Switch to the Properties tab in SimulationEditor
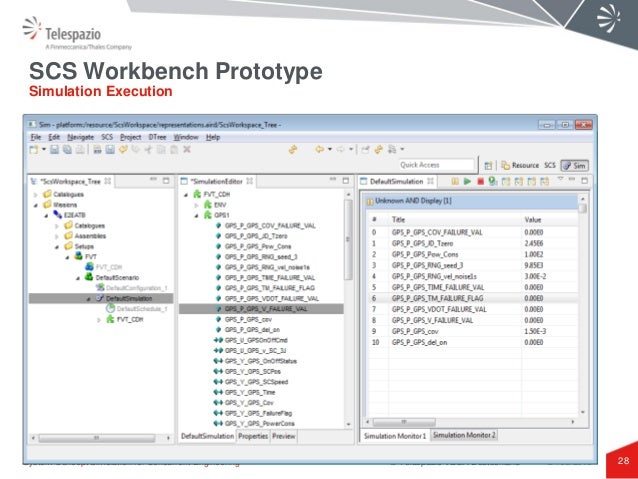The width and height of the screenshot is (638, 479). pos(253,436)
